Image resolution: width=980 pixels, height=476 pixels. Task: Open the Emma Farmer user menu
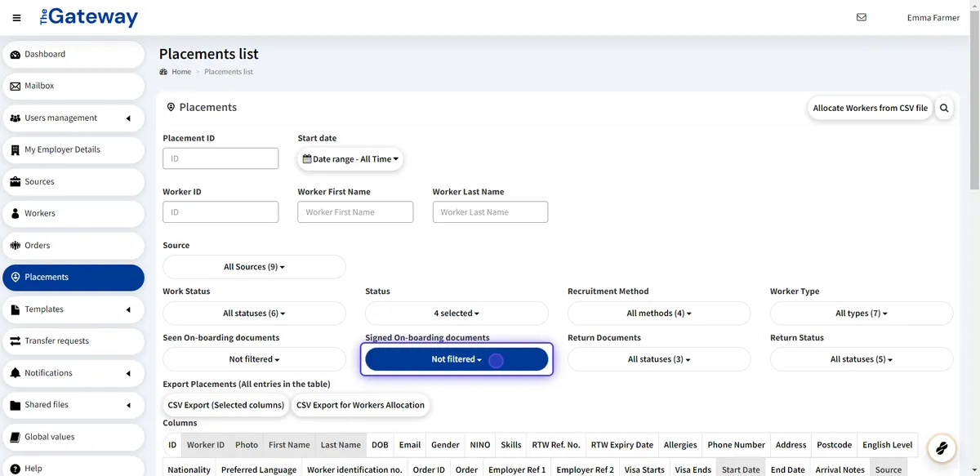click(x=933, y=18)
